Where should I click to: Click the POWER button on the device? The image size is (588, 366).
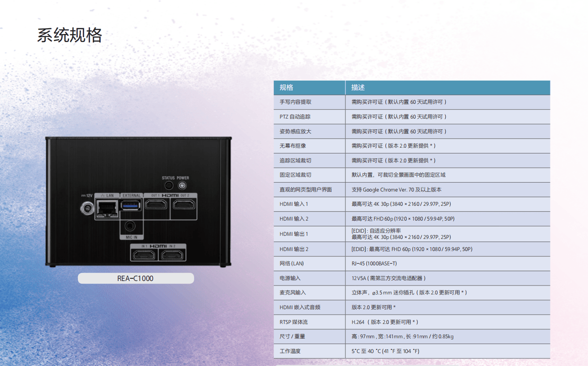point(182,186)
